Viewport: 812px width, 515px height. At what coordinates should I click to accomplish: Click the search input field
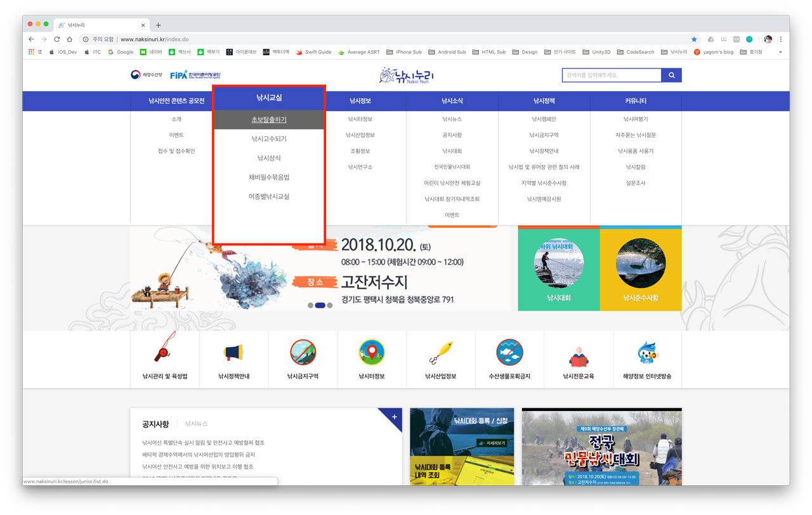(x=609, y=75)
